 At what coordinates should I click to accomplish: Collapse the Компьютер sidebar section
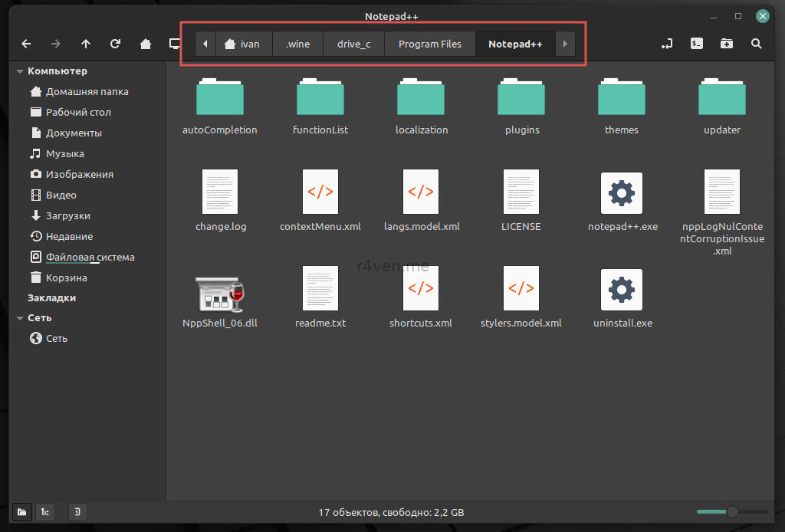tap(20, 71)
